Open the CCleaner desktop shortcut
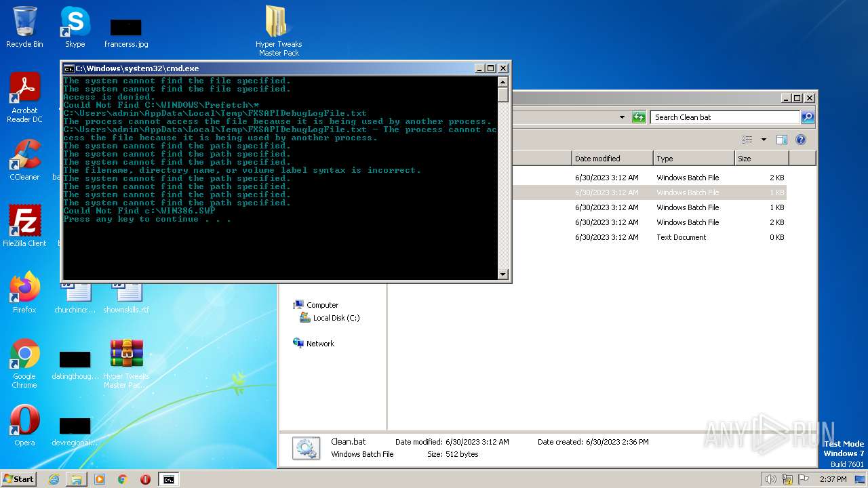 [x=24, y=160]
